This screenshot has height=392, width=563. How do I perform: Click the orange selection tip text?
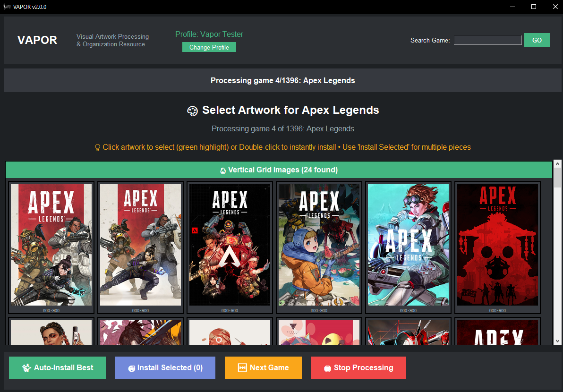[x=287, y=147]
